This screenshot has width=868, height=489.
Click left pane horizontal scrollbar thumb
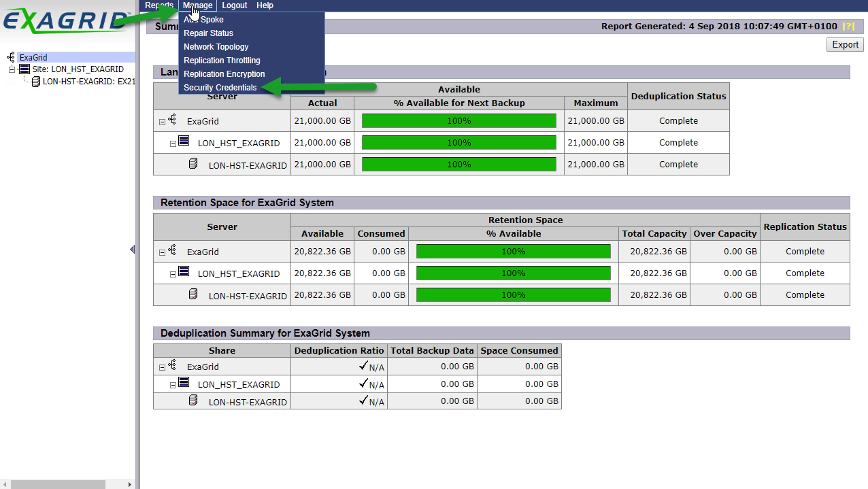coord(58,484)
